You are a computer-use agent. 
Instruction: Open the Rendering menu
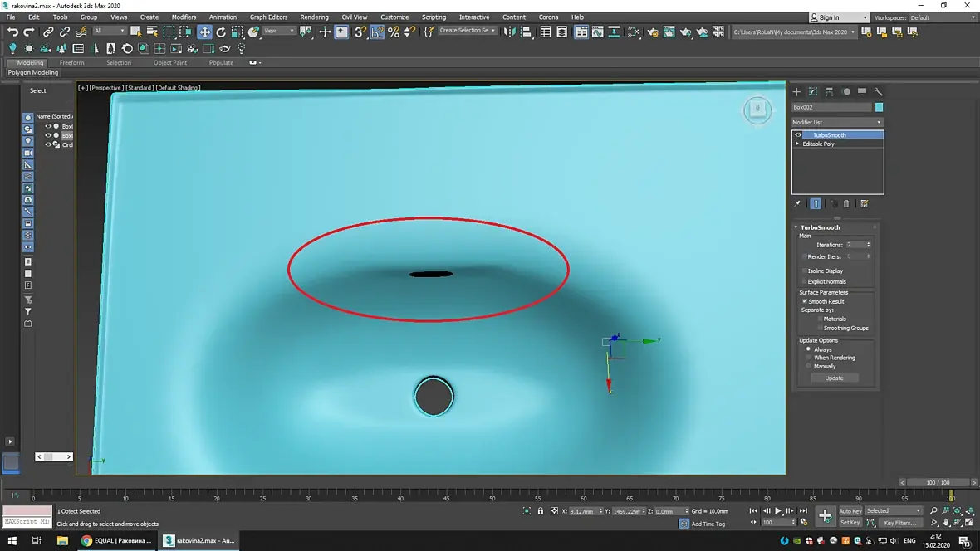point(314,17)
